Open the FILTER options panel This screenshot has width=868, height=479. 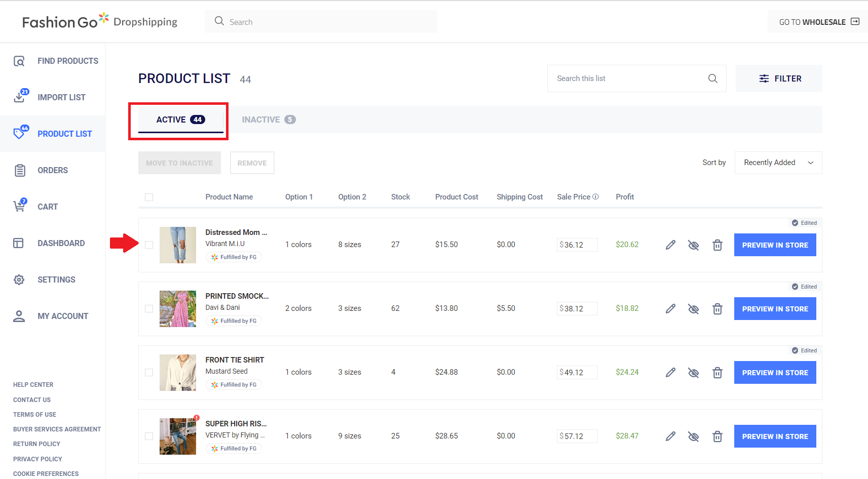point(779,78)
